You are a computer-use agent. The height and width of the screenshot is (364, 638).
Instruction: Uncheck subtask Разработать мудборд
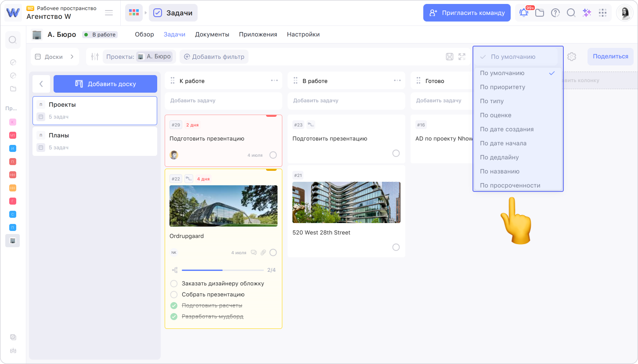coord(174,317)
